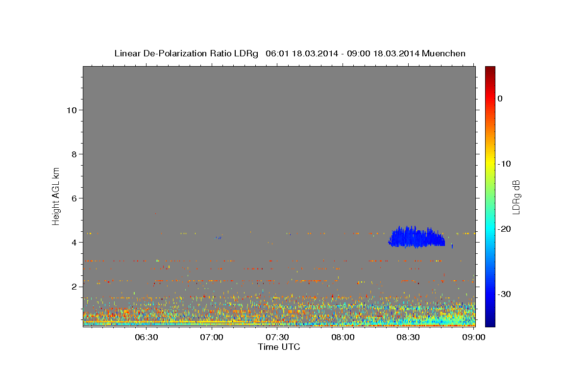Click the height tick label 8

click(x=74, y=154)
